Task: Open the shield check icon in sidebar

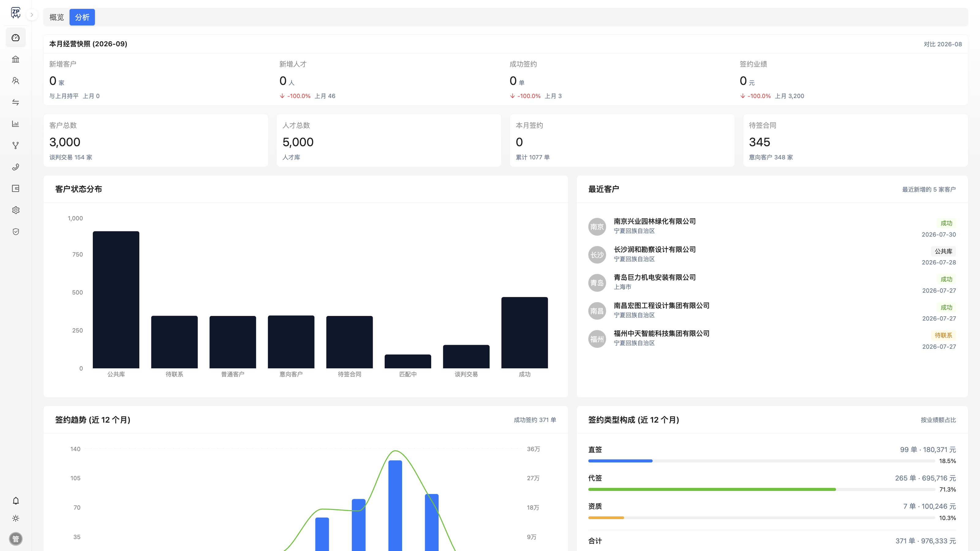Action: pos(16,231)
